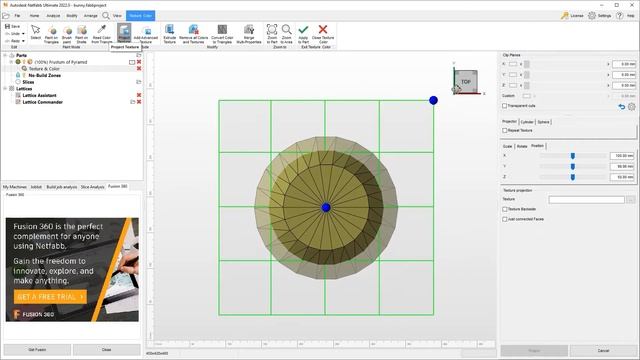Screen dimensions: 640x360
Task: Click the open-folder icon left of File
Action: [x=6, y=16]
